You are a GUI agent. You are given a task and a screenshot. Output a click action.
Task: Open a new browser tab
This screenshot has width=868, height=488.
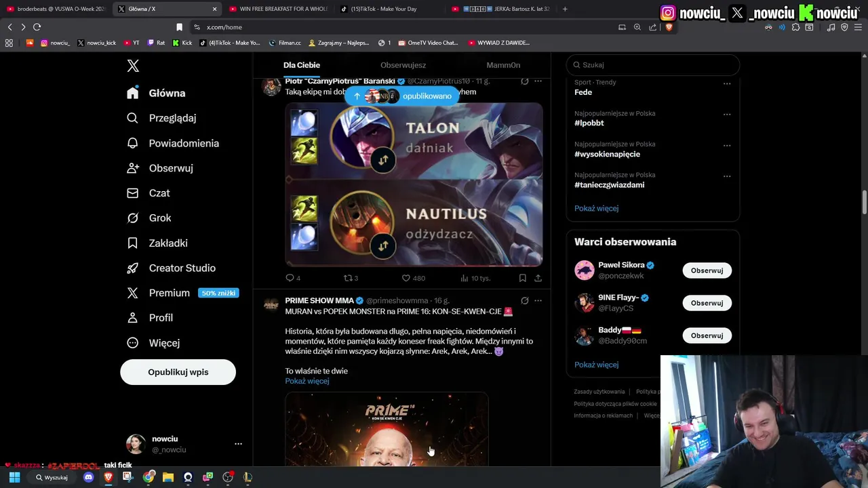[565, 9]
